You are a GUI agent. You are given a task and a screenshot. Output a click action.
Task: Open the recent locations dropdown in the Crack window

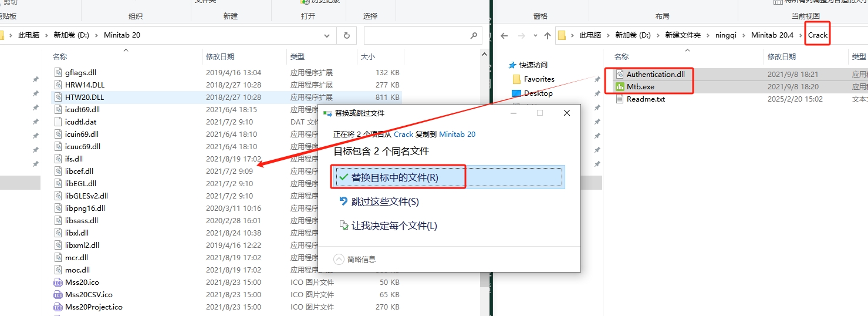535,35
